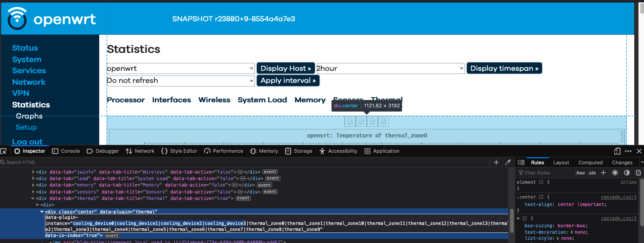644x243 pixels.
Task: Click the element picker icon in DevTools
Action: coord(4,151)
